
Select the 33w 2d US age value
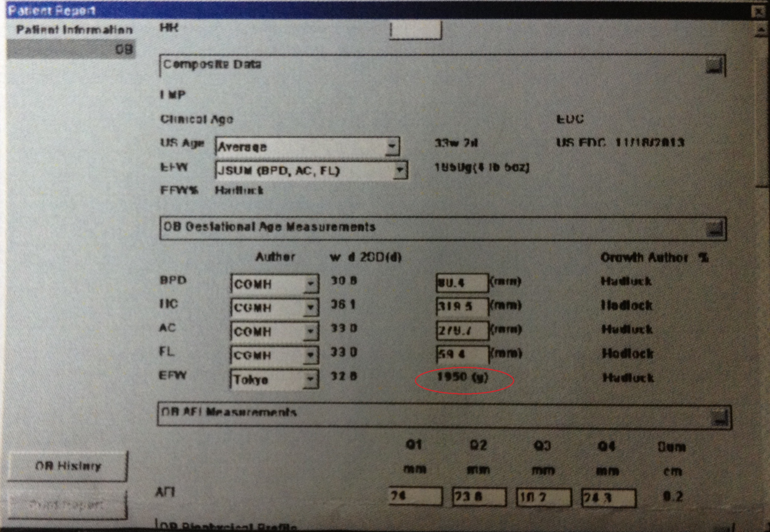[x=456, y=143]
